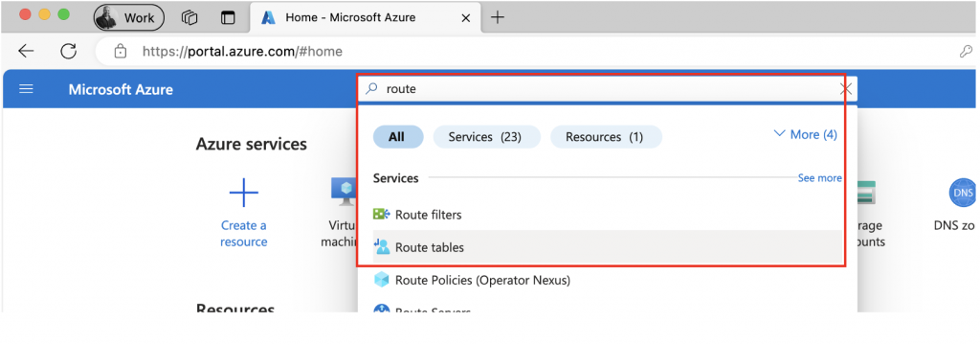Expand the More (4) filters dropdown
Viewport: 980px width, 345px height.
tap(806, 134)
